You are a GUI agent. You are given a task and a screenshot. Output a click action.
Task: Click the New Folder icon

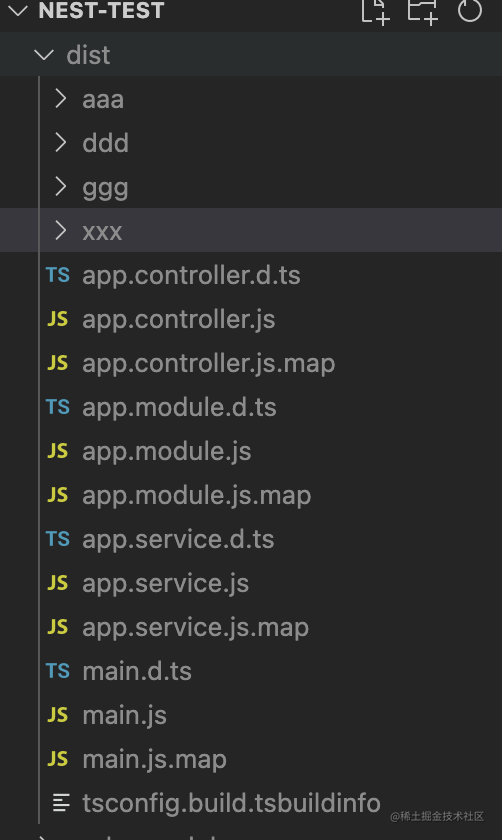pyautogui.click(x=423, y=11)
